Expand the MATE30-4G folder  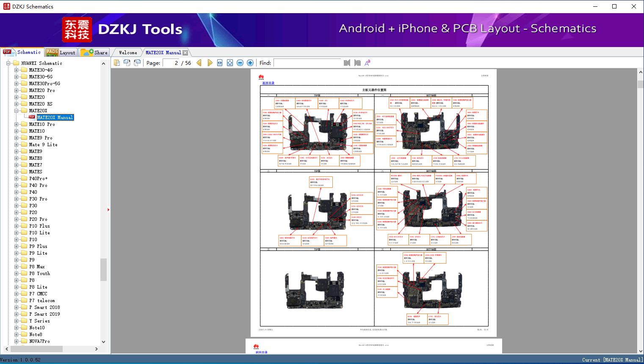click(x=16, y=70)
